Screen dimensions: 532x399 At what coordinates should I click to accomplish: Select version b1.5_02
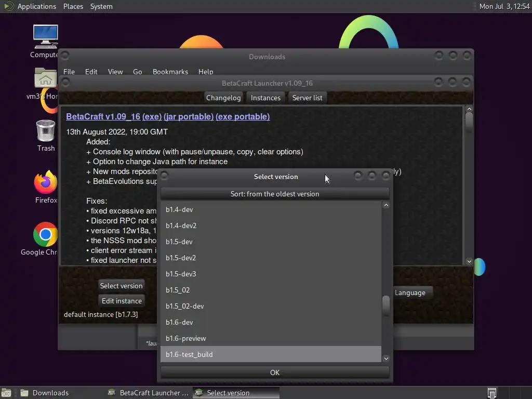pos(271,290)
